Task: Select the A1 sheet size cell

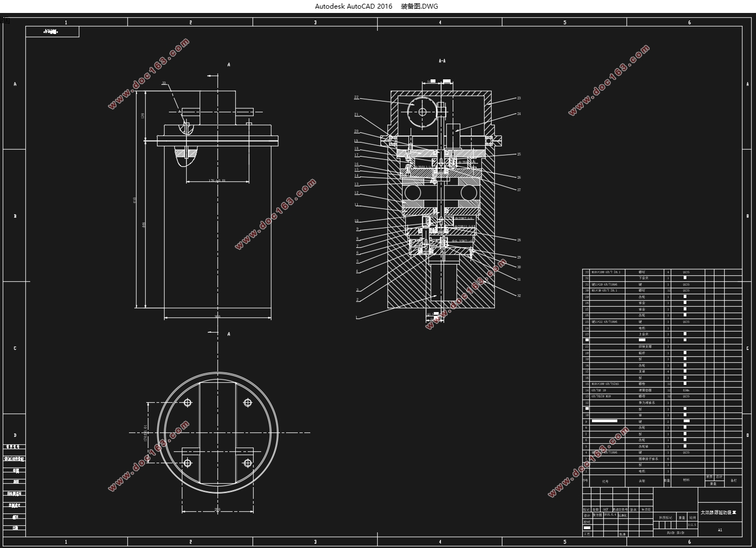Action: click(x=720, y=530)
